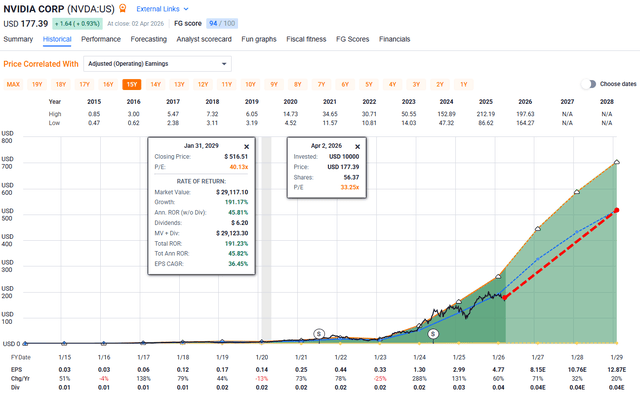Image resolution: width=640 pixels, height=394 pixels.
Task: Click the 288% Chg/Yr value under 1/24
Action: tap(419, 378)
